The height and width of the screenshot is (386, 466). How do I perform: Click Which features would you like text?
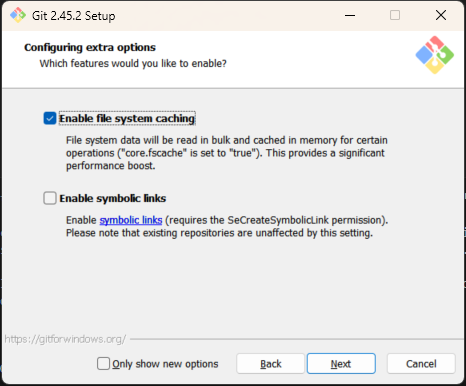click(x=133, y=63)
